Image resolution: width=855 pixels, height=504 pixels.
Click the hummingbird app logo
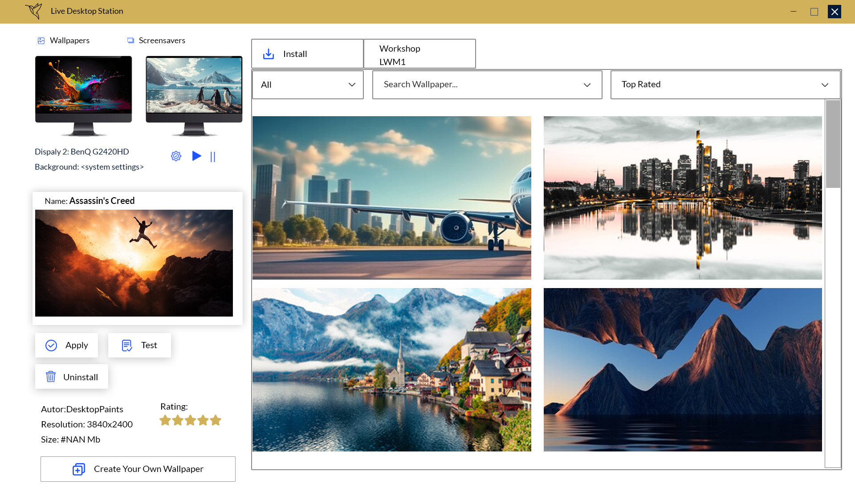pyautogui.click(x=34, y=11)
